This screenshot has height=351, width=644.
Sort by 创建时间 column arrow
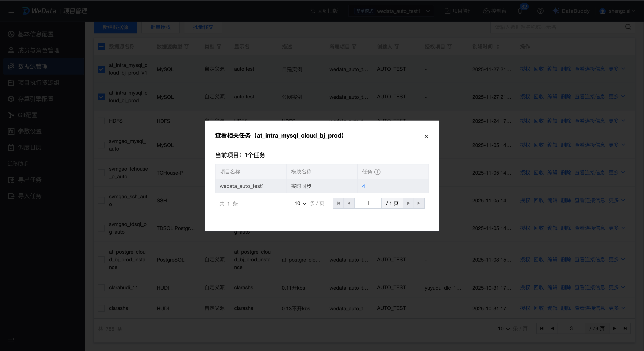498,46
